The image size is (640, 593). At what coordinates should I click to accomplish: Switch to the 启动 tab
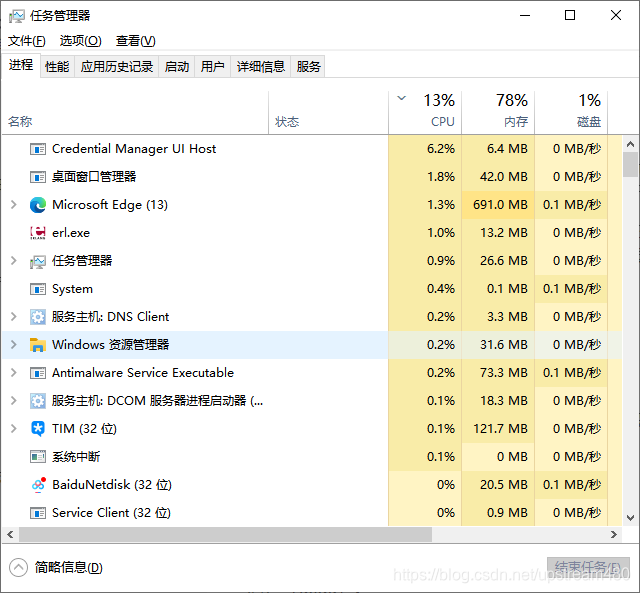177,67
